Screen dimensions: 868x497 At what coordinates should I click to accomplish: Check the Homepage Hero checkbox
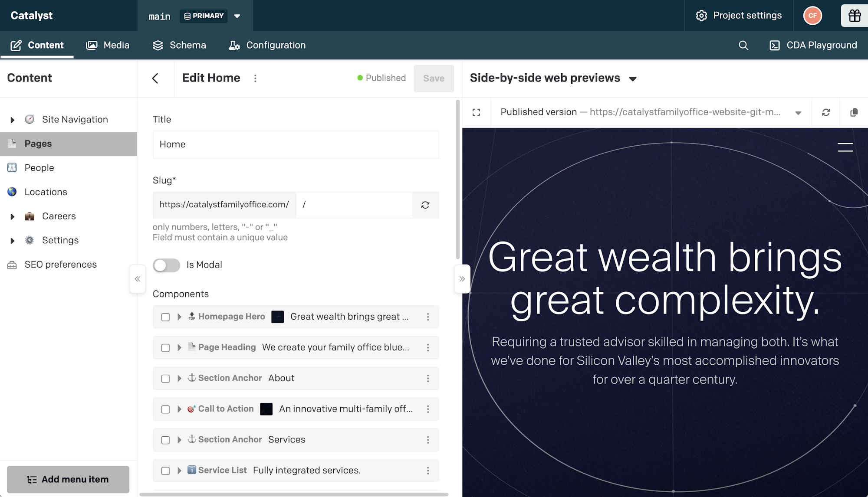click(x=165, y=317)
